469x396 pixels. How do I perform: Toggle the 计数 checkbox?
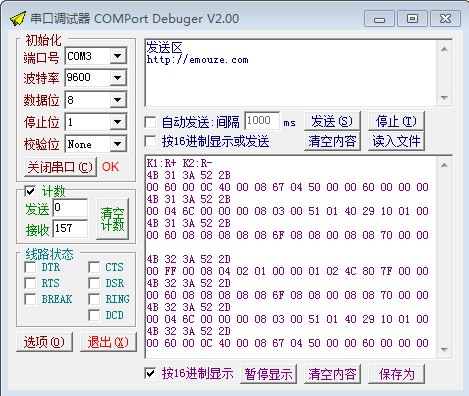30,191
